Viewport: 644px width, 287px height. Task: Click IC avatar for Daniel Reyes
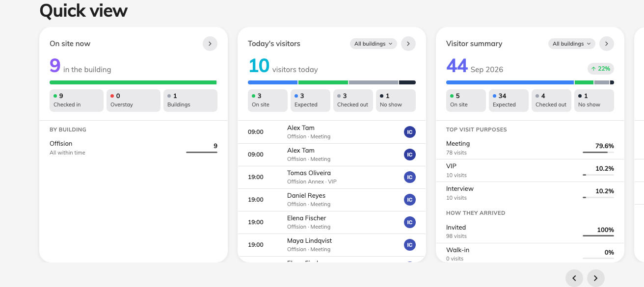(x=410, y=200)
